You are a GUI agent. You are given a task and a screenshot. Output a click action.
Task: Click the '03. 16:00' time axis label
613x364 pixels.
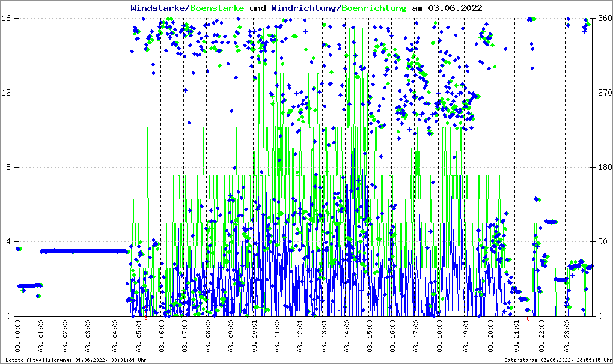tap(392, 336)
